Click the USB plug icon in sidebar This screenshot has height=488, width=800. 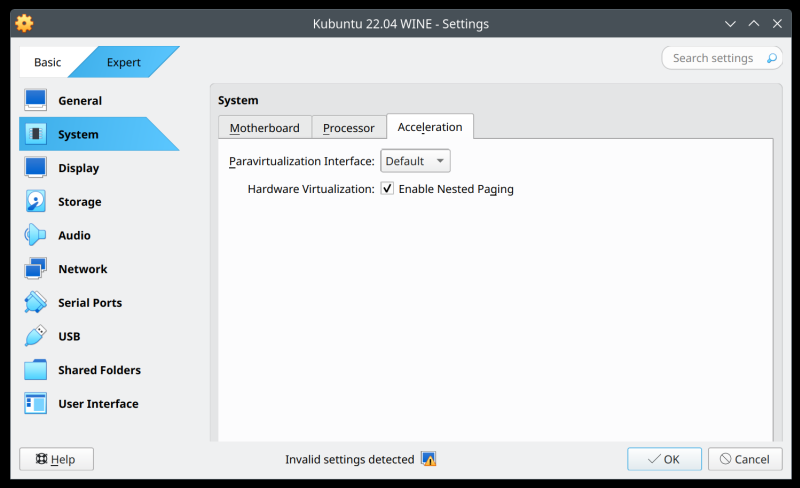35,336
